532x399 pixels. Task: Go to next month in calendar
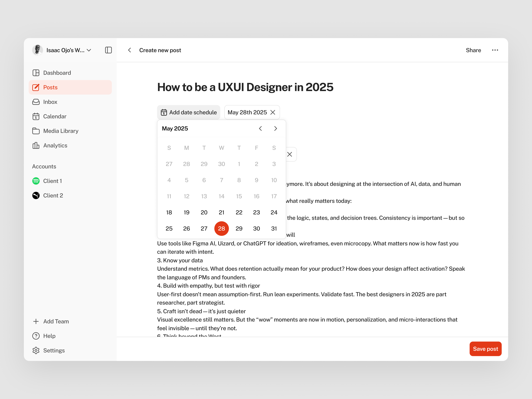(x=276, y=128)
